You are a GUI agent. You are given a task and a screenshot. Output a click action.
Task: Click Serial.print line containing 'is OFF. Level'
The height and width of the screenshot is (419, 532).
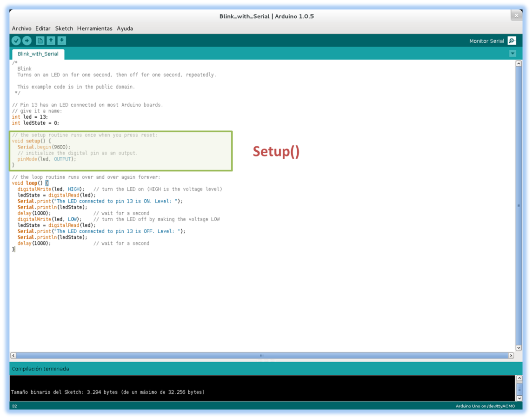101,231
